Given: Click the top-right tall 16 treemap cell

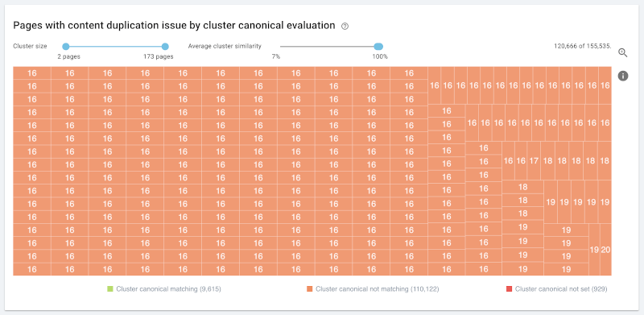Looking at the screenshot, I should (605, 85).
